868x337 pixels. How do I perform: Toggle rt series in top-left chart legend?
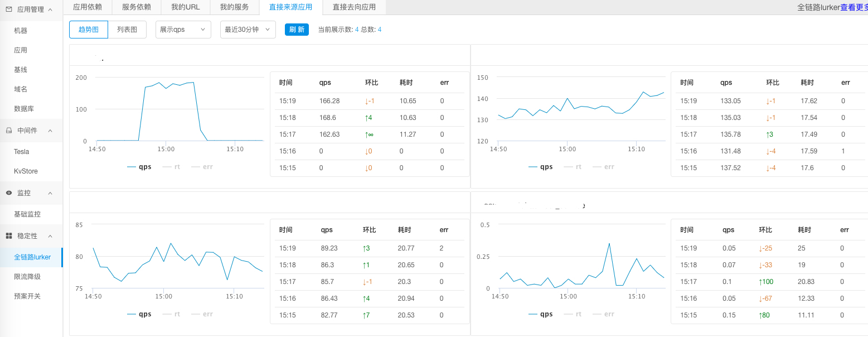click(172, 167)
